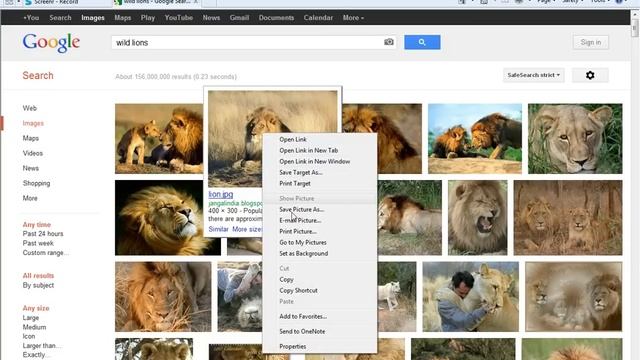The height and width of the screenshot is (360, 640).
Task: Select Open Link in New Tab
Action: (x=309, y=151)
